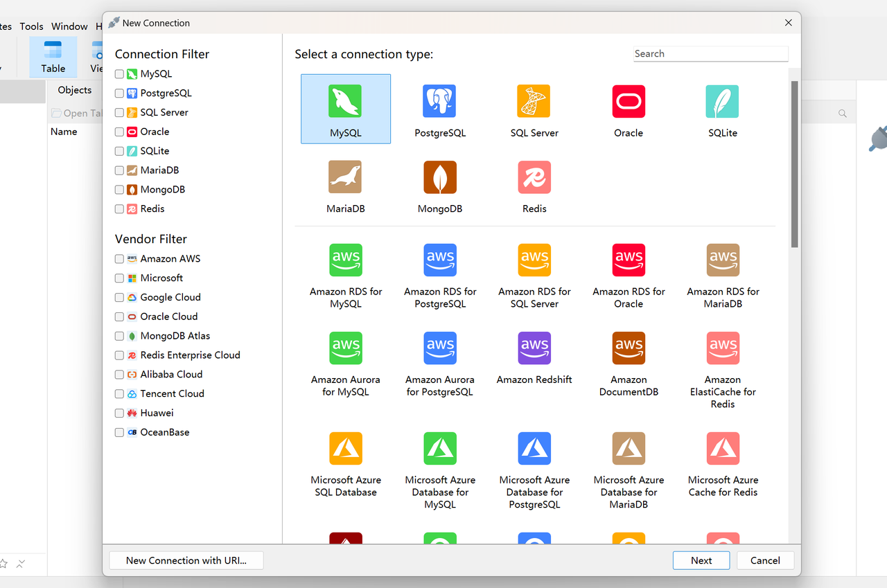Check the MongoDB connection filter
This screenshot has width=887, height=588.
pyautogui.click(x=119, y=190)
